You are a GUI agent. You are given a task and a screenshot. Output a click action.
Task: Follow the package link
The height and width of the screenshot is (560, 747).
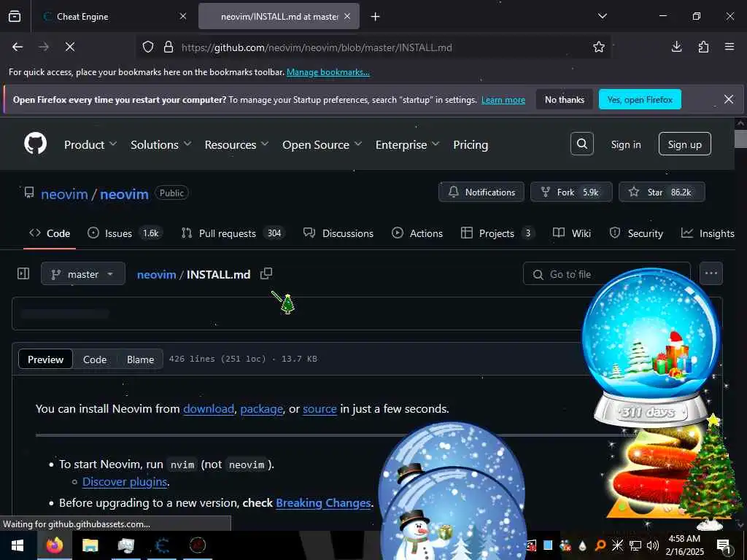(x=262, y=409)
